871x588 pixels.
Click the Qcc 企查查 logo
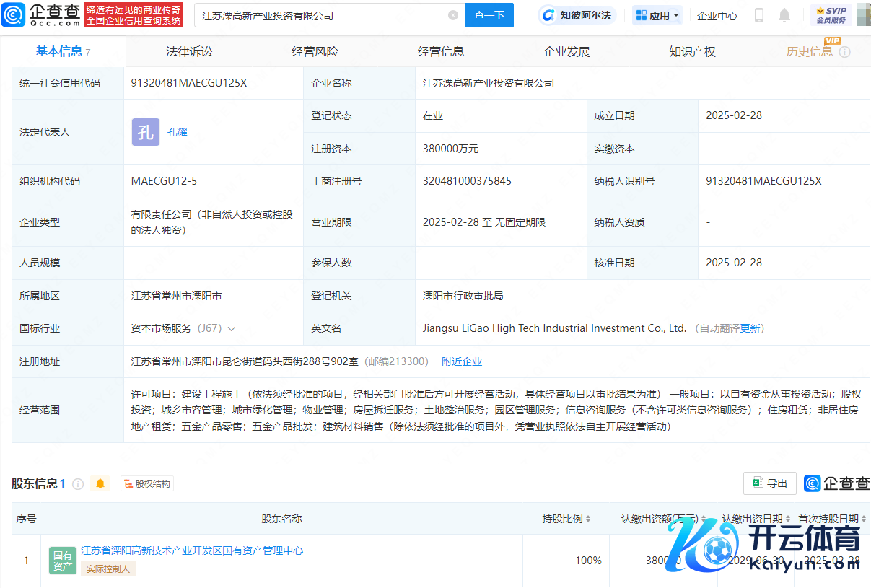(x=42, y=14)
